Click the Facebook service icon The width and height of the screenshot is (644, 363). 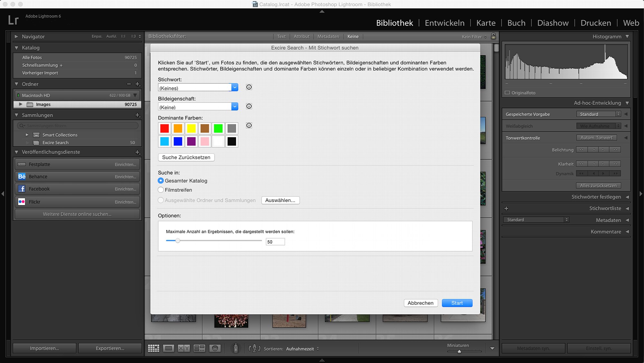click(22, 189)
